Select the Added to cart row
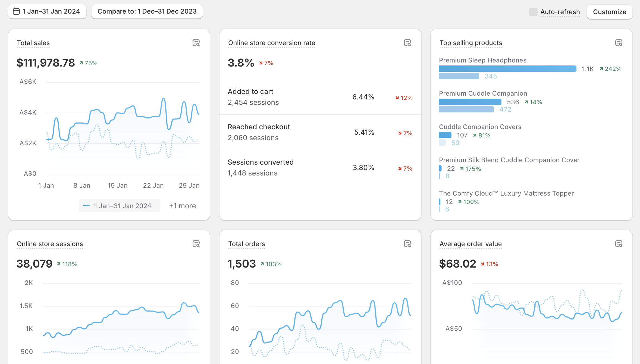 pos(320,97)
